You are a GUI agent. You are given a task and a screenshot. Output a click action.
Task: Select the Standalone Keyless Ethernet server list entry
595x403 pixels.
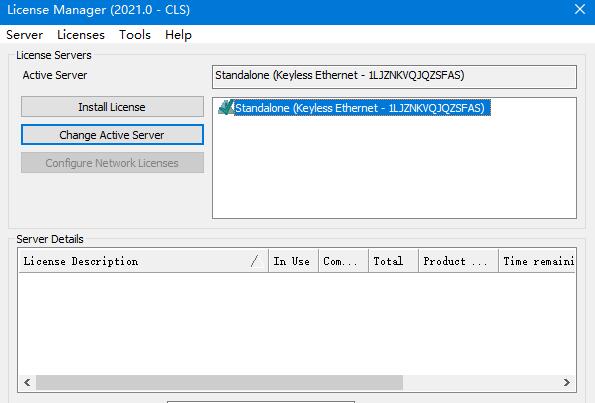[x=362, y=108]
